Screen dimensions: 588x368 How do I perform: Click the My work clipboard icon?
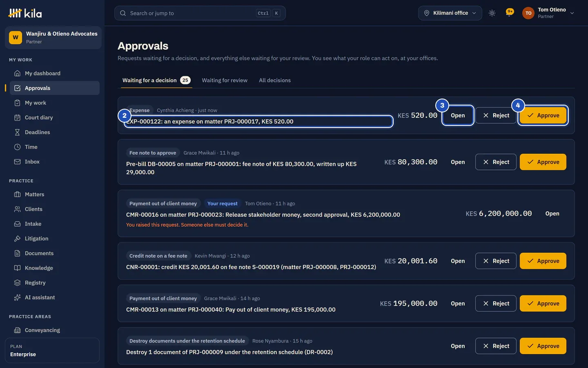click(17, 103)
